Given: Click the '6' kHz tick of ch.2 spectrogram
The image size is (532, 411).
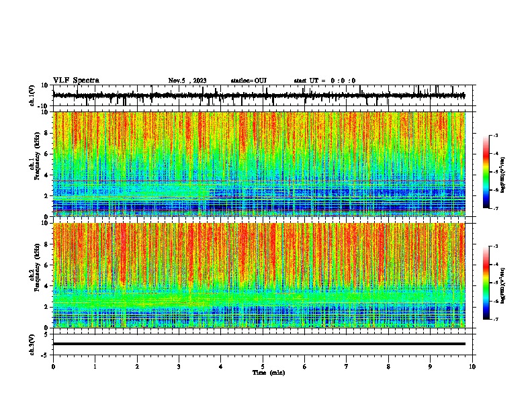Looking at the screenshot, I should [x=47, y=265].
